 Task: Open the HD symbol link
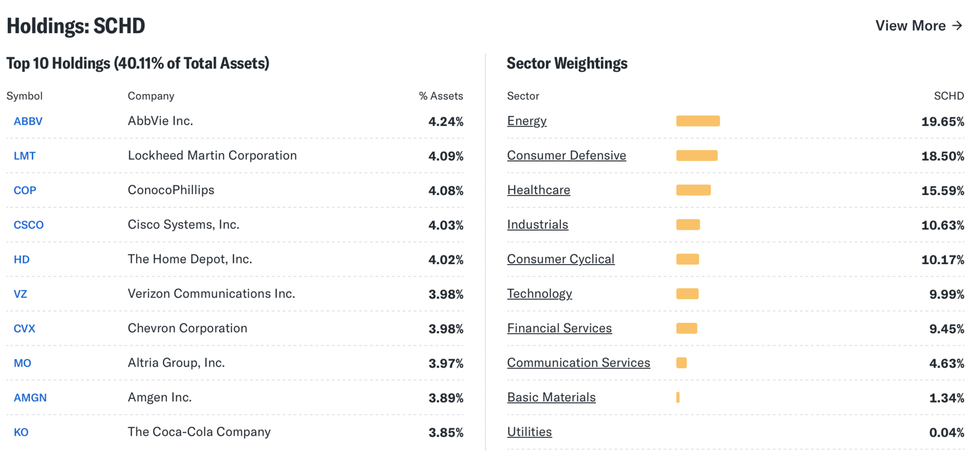[21, 259]
